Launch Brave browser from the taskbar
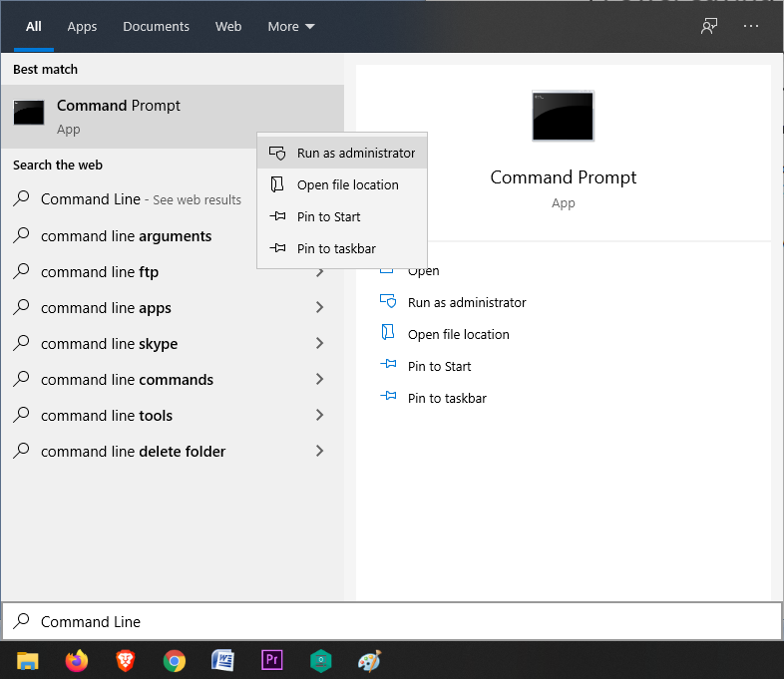784x679 pixels. tap(125, 660)
